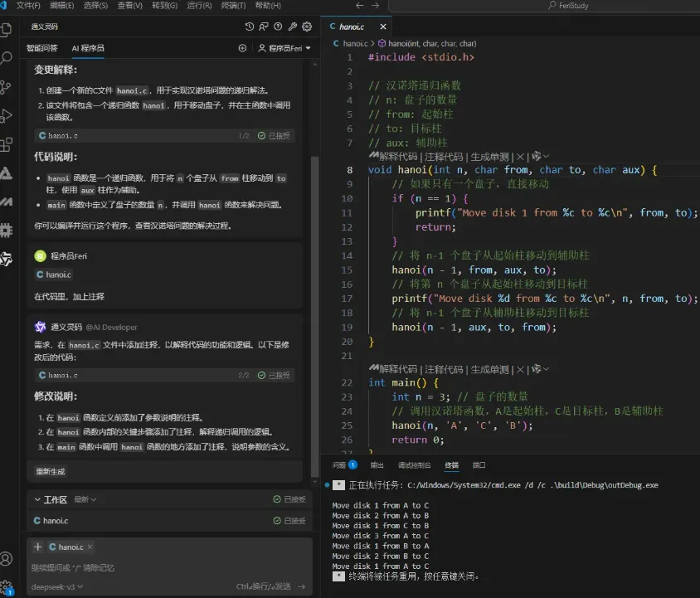Click the double-slash activity bar icon

click(7, 202)
